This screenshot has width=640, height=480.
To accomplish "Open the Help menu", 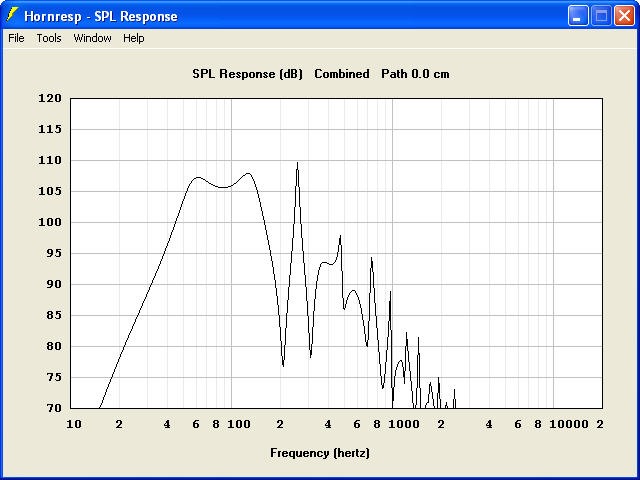I will (134, 38).
